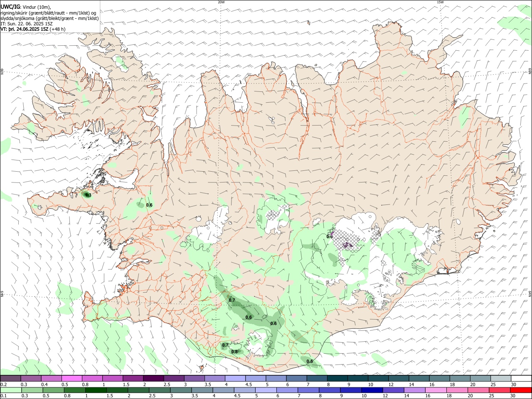Click the dark teal 8 swatch in snow legend
Screen dimensions: 532x399
pyautogui.click(x=337, y=379)
